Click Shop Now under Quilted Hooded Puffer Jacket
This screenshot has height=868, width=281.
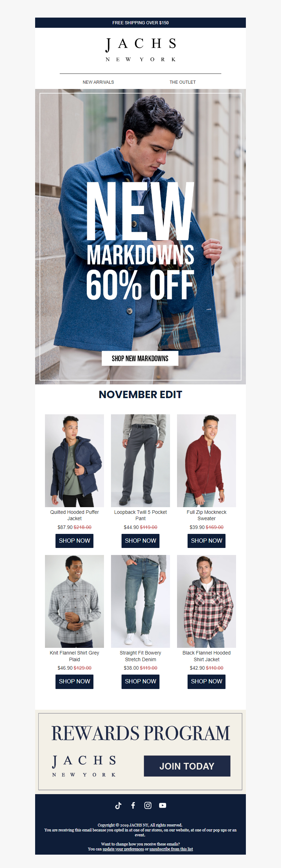[74, 541]
